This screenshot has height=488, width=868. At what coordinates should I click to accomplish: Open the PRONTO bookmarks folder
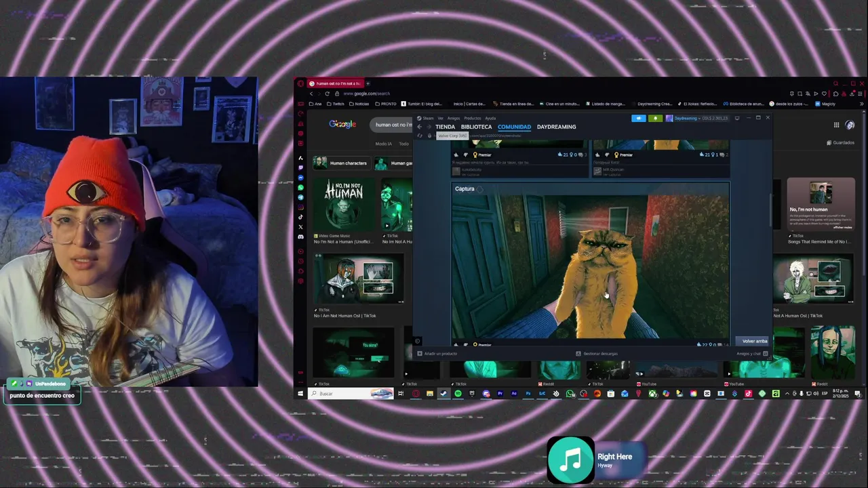(x=385, y=104)
